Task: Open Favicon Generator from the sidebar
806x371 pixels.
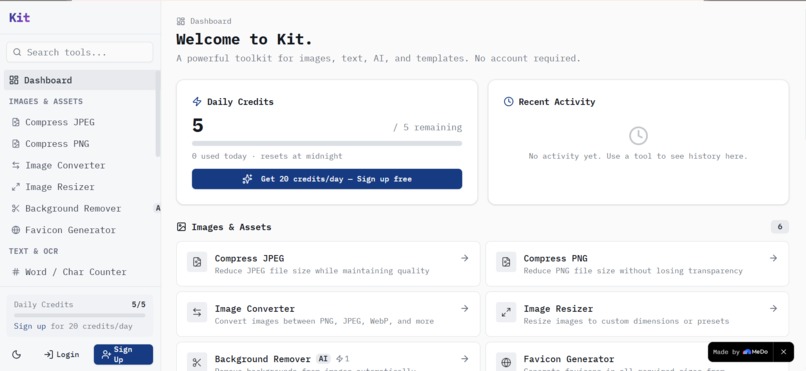Action: click(x=80, y=230)
